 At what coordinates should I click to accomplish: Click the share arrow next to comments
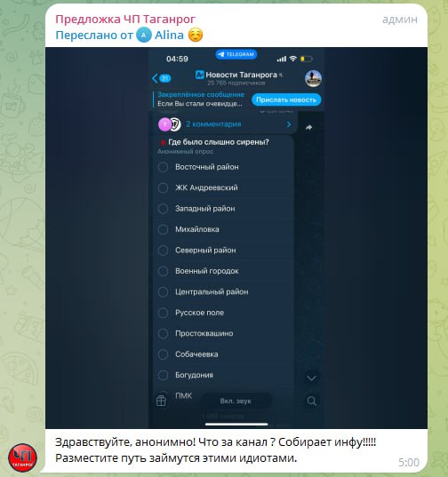coord(309,127)
